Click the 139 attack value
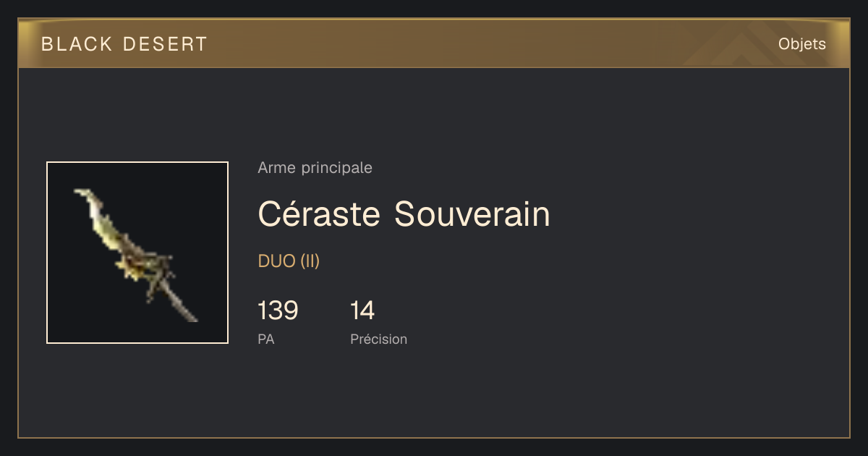 (x=278, y=311)
